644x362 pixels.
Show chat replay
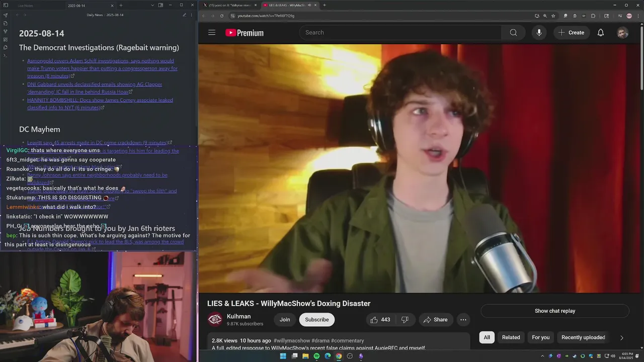coord(555,311)
